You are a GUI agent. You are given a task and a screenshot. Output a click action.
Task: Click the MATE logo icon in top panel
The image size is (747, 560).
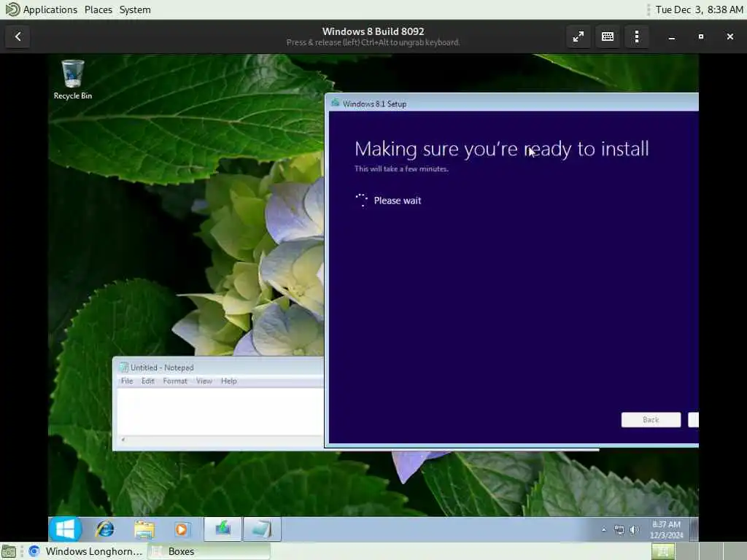pyautogui.click(x=12, y=9)
